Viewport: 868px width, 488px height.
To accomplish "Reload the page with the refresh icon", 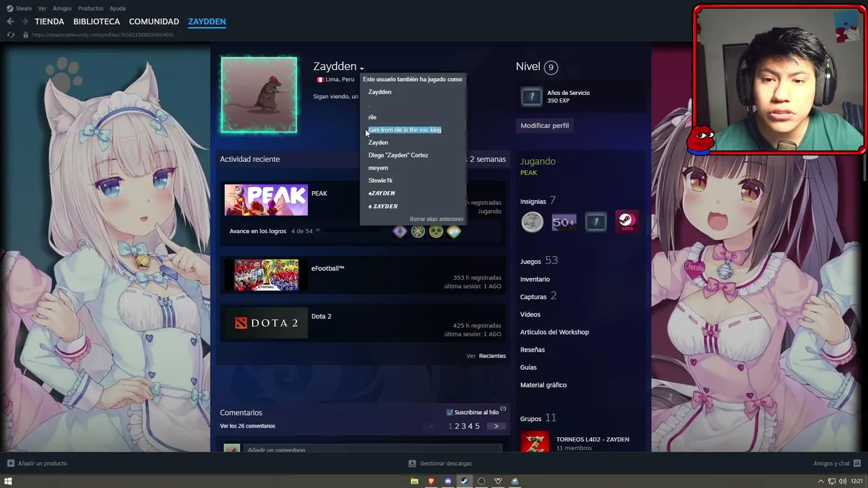I will [x=11, y=35].
